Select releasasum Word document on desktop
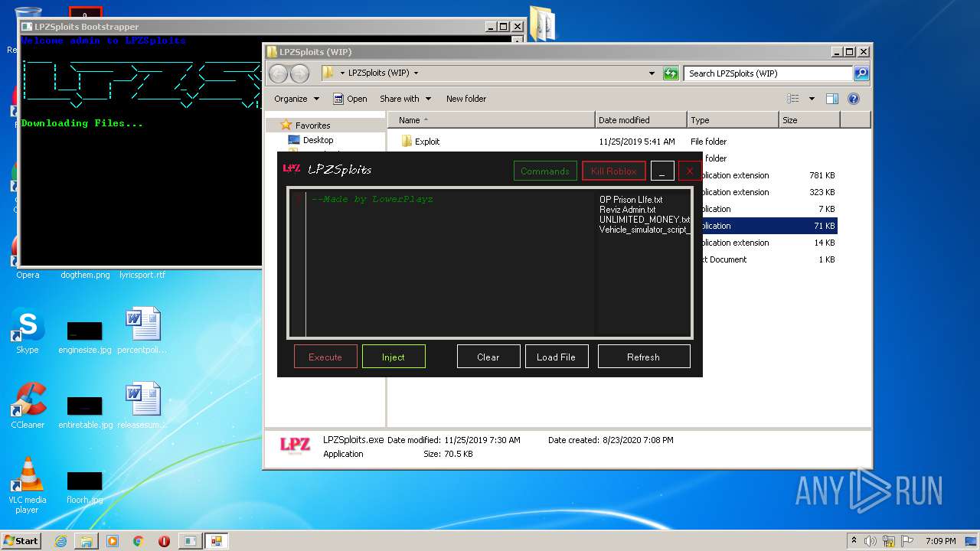This screenshot has width=980, height=551. (142, 406)
